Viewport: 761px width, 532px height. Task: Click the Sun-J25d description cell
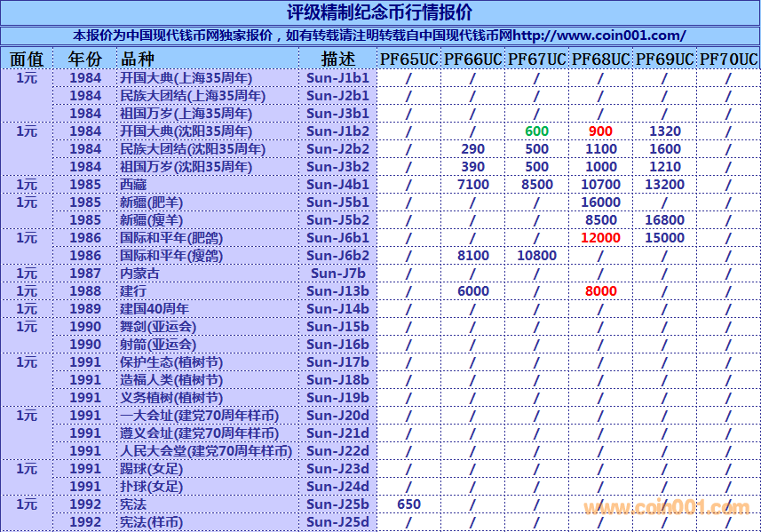pyautogui.click(x=338, y=522)
